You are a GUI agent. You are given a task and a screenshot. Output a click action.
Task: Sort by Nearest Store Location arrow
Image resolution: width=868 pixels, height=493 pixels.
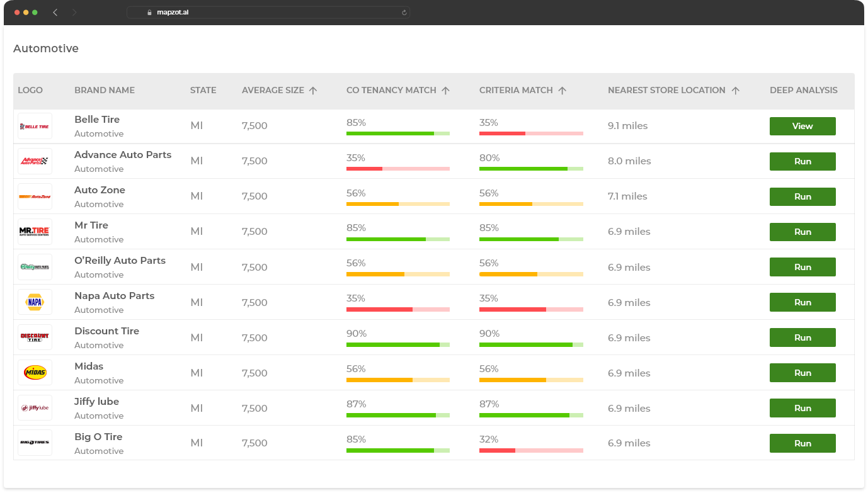tap(735, 91)
